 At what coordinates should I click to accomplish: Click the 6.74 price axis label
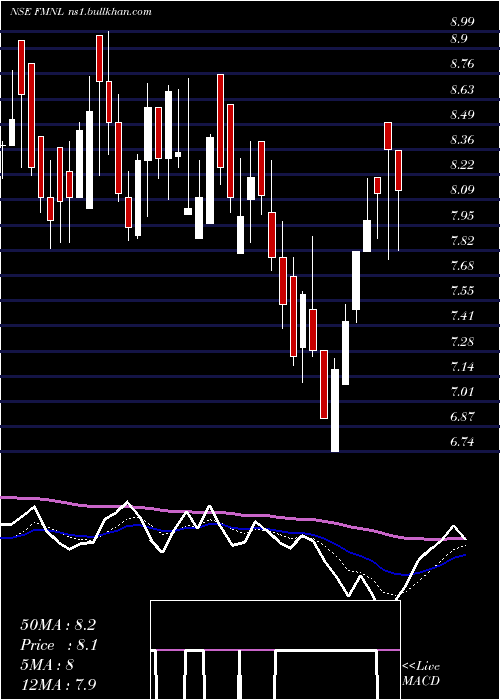(462, 442)
